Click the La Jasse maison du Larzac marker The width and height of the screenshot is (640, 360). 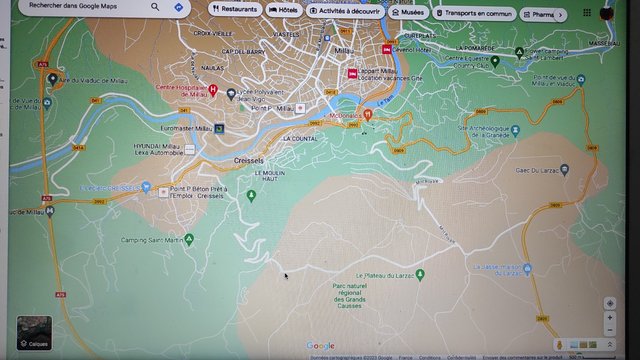527,269
